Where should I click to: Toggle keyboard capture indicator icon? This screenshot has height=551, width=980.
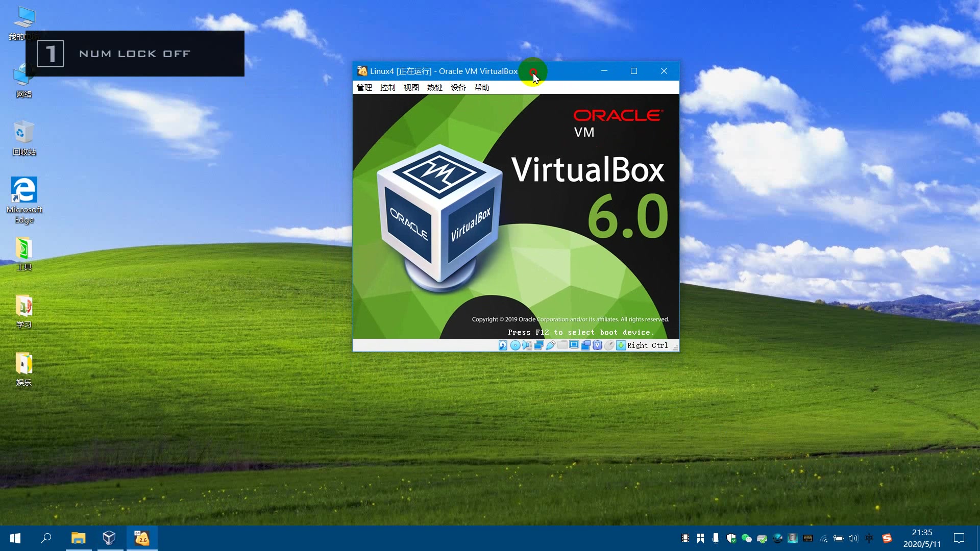point(621,345)
